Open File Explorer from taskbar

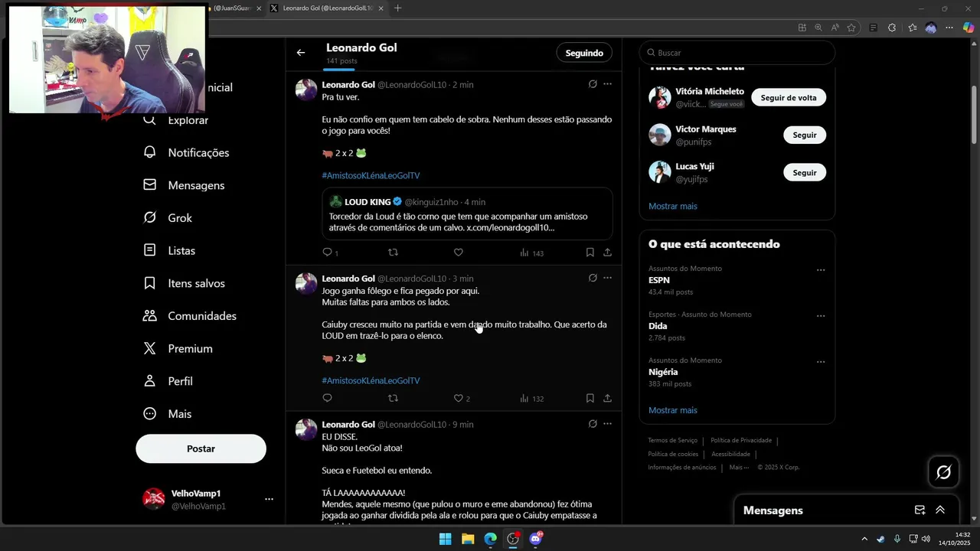[468, 539]
